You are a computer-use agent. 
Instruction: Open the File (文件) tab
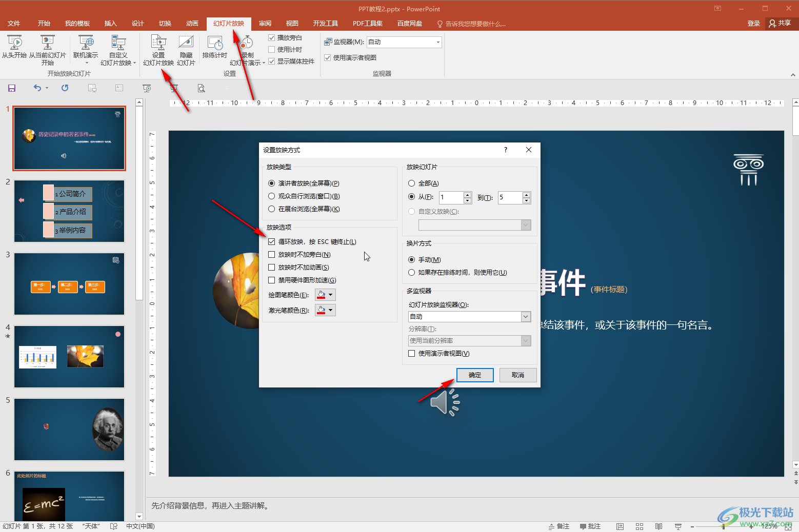click(14, 24)
